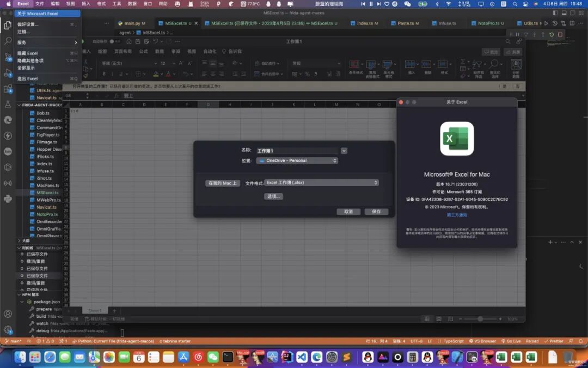The width and height of the screenshot is (588, 368).
Task: Choose Hide Excel menu item
Action: (47, 53)
